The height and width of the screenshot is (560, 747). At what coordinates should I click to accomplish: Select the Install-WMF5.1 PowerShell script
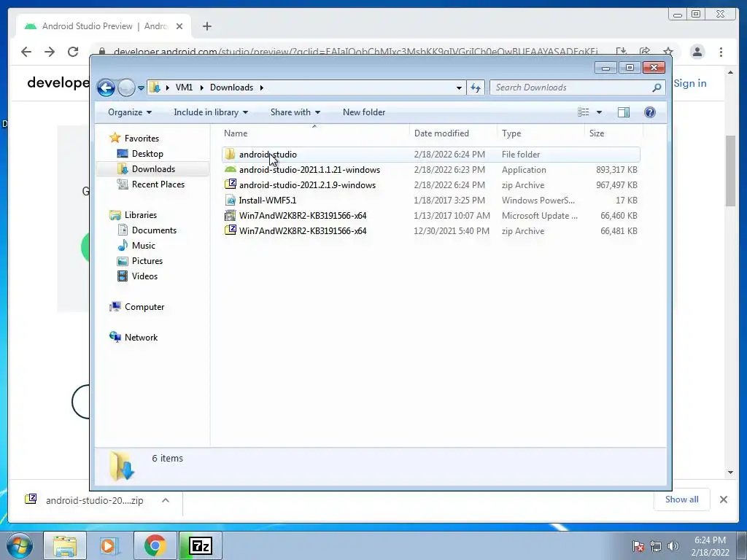430,200
